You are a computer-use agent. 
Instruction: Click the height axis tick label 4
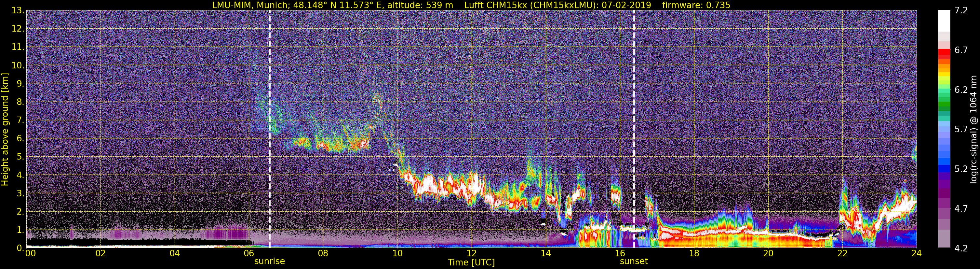point(20,175)
